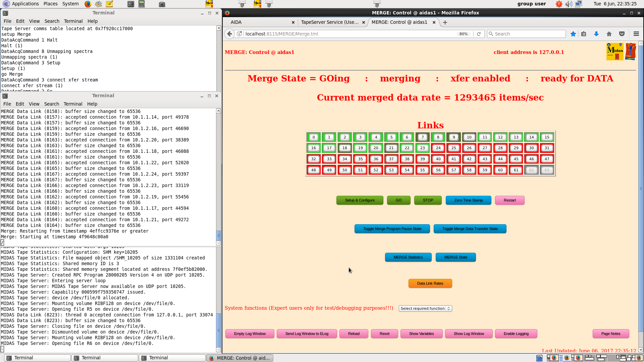
Task: Open Search menu in lower terminal
Action: [51, 104]
